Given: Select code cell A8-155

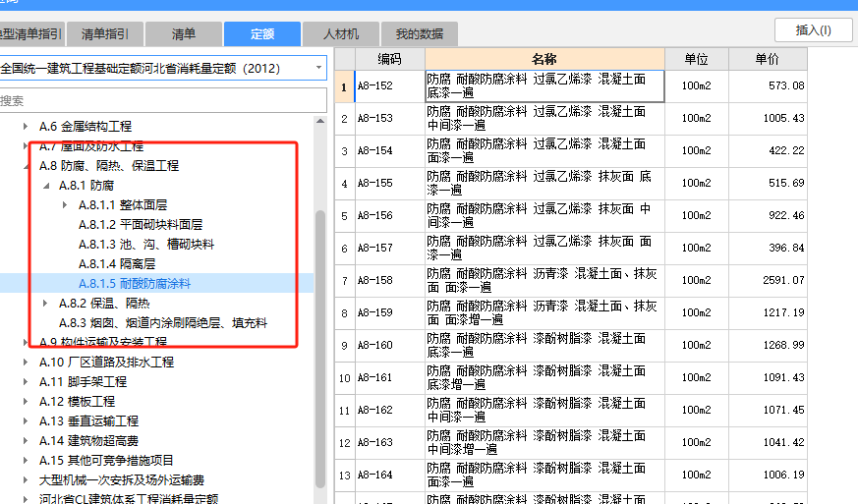Looking at the screenshot, I should click(x=390, y=184).
